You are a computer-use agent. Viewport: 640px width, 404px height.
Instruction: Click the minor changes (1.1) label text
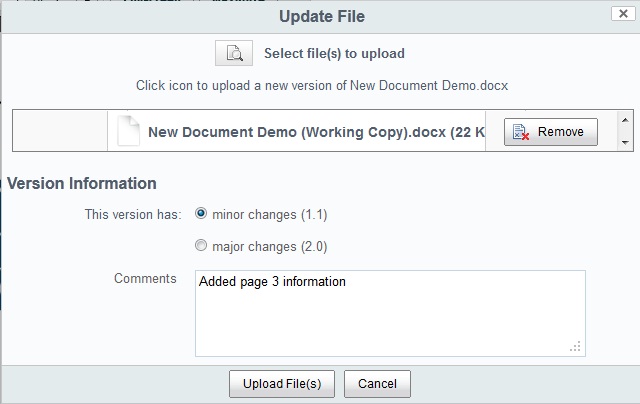[x=270, y=215]
